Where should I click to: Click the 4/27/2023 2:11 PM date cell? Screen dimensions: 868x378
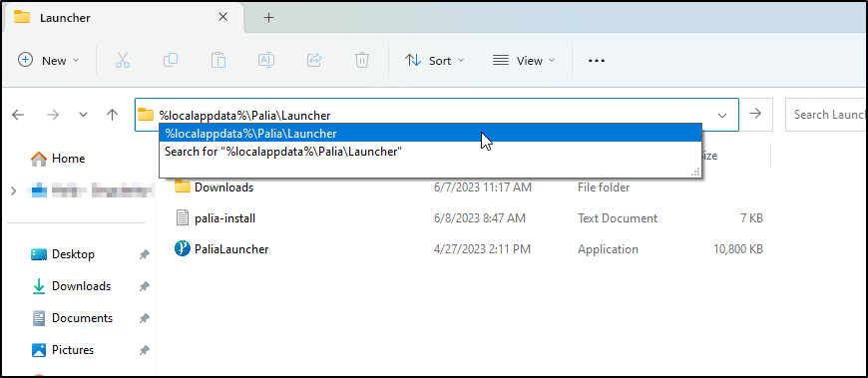[x=482, y=249]
